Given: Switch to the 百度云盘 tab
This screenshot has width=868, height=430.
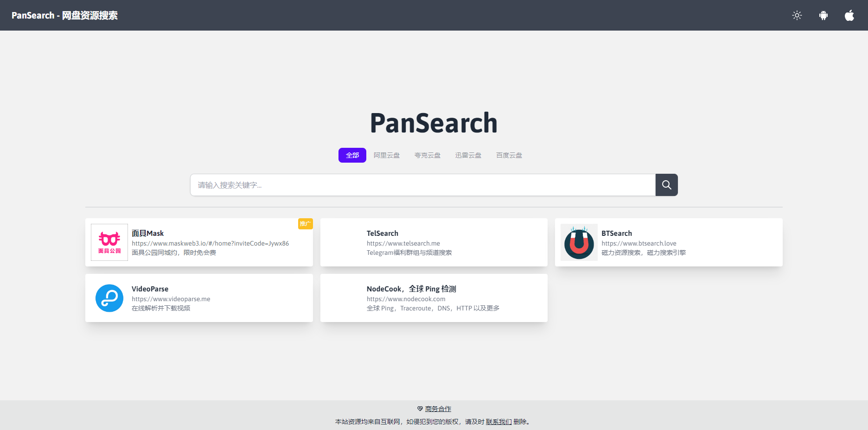Looking at the screenshot, I should [x=509, y=155].
